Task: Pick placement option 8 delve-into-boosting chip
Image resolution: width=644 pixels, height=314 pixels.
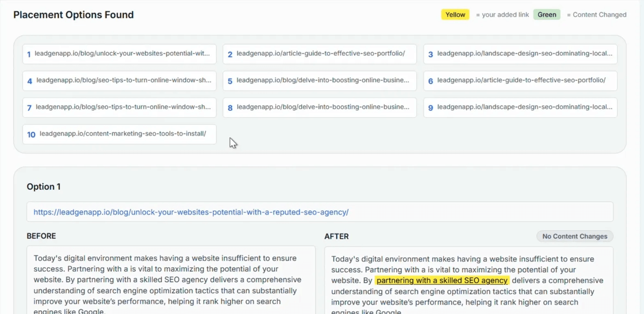Action: tap(319, 107)
